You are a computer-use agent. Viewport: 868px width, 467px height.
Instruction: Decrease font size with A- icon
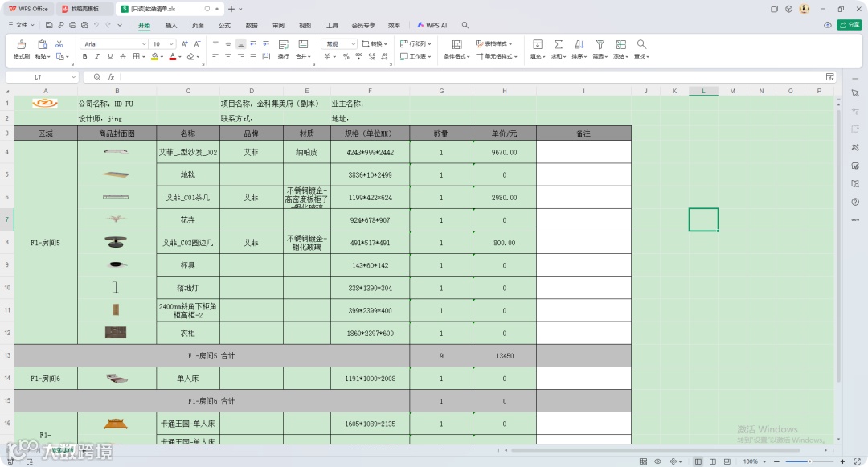pos(197,43)
